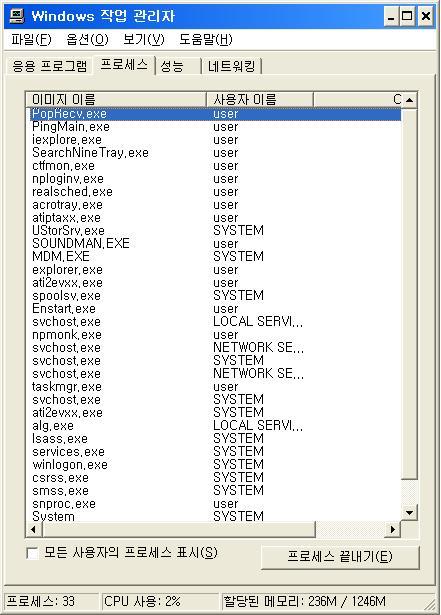This screenshot has width=441, height=615.
Task: Open the 파일(F) menu
Action: 31,39
